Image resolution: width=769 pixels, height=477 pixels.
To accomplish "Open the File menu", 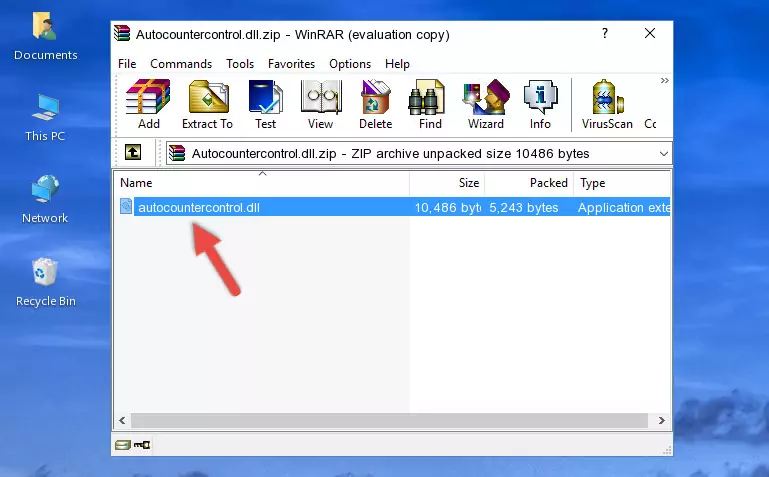I will 127,64.
